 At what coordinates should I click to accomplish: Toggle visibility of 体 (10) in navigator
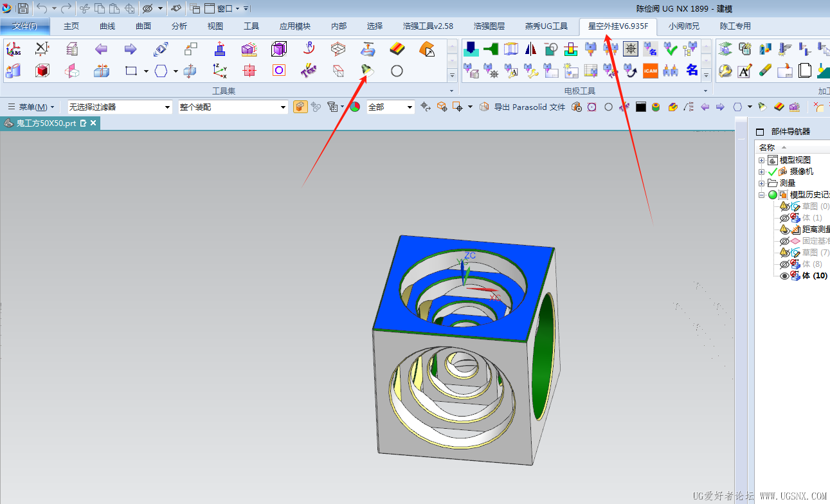tap(784, 276)
